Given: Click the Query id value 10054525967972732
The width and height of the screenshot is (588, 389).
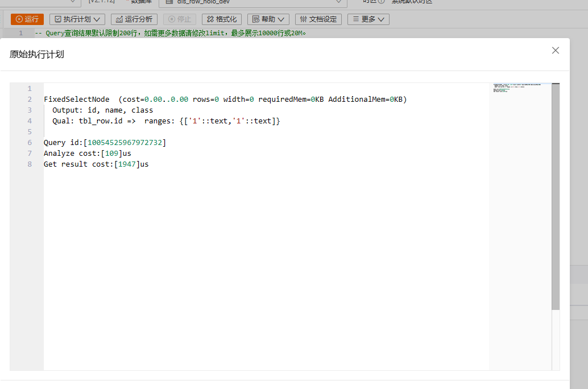Looking at the screenshot, I should [125, 143].
